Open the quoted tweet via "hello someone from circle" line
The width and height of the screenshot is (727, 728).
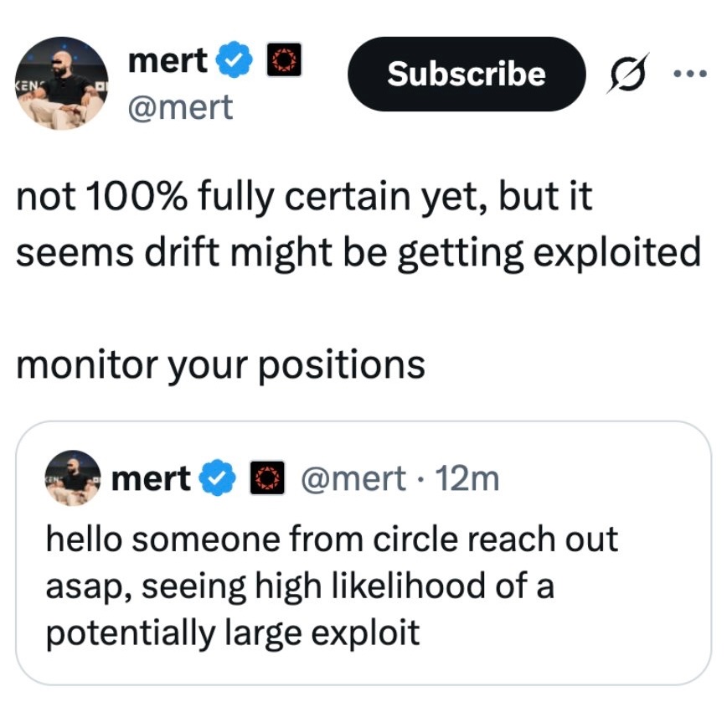pyautogui.click(x=331, y=538)
